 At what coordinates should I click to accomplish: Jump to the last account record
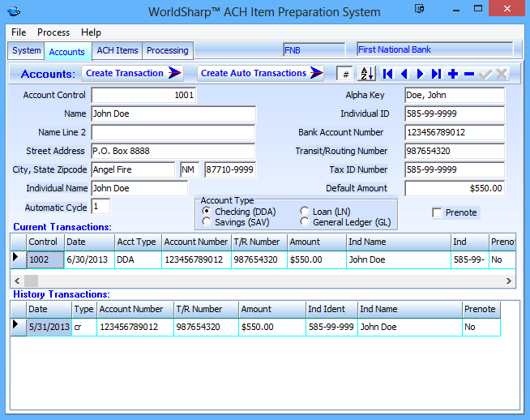point(436,74)
